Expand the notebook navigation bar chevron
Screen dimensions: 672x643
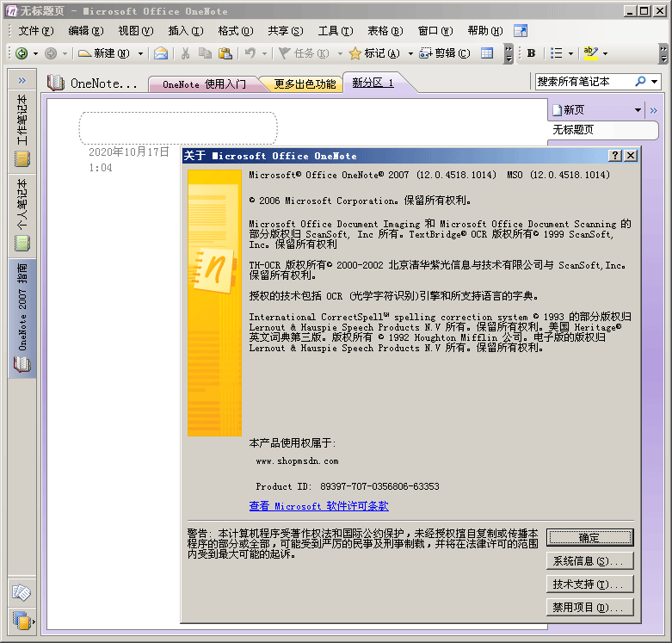coord(22,81)
